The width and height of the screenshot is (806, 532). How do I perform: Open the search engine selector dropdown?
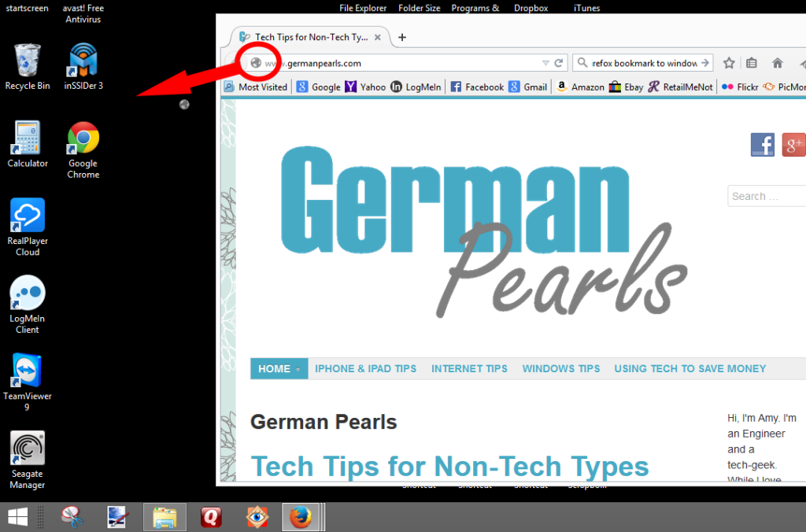click(x=582, y=63)
